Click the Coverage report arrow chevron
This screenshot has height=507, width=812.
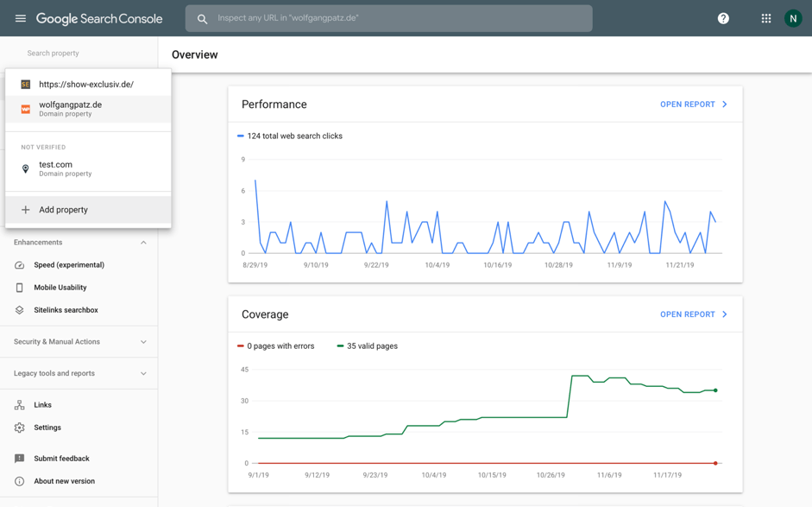coord(725,314)
